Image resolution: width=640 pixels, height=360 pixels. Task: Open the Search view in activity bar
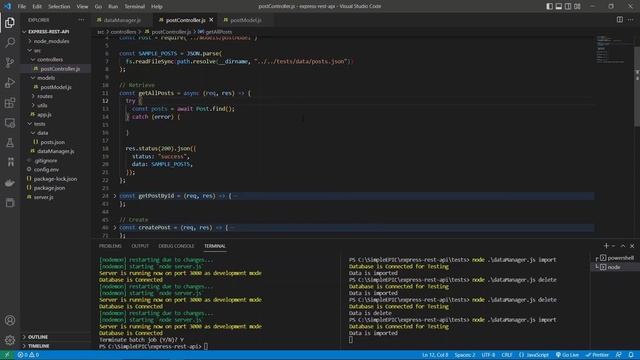click(x=10, y=42)
